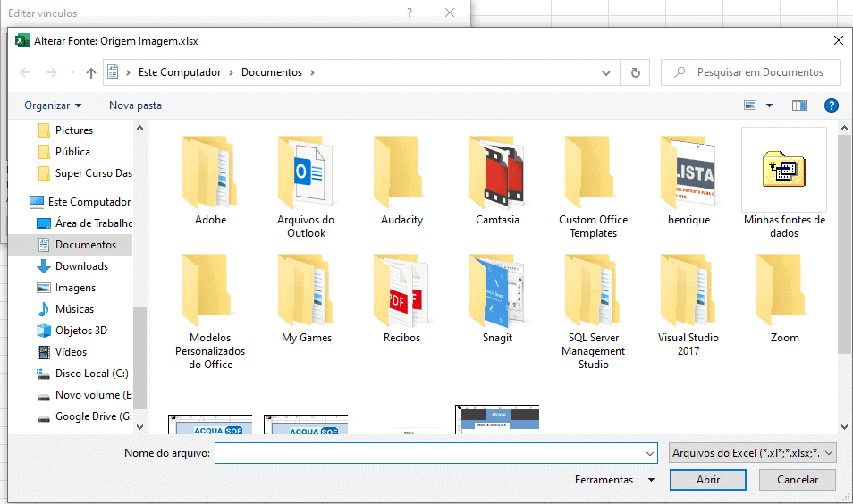Open the Zoom folder
This screenshot has width=853, height=504.
point(784,298)
